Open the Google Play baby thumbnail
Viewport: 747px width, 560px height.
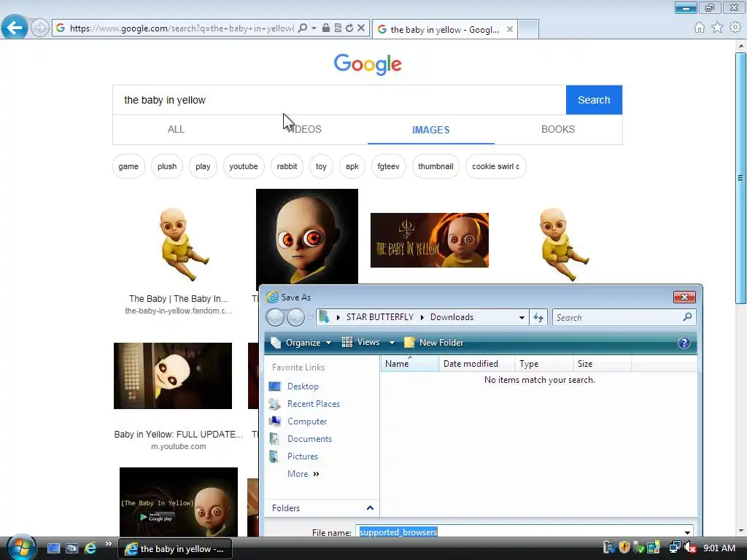(x=179, y=502)
